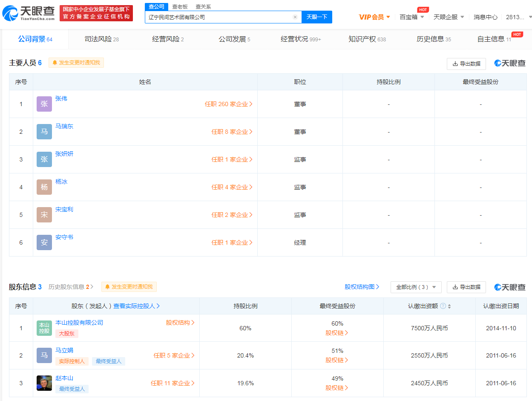Click avatar icon for 马立娟
This screenshot has height=401, width=532.
click(44, 355)
